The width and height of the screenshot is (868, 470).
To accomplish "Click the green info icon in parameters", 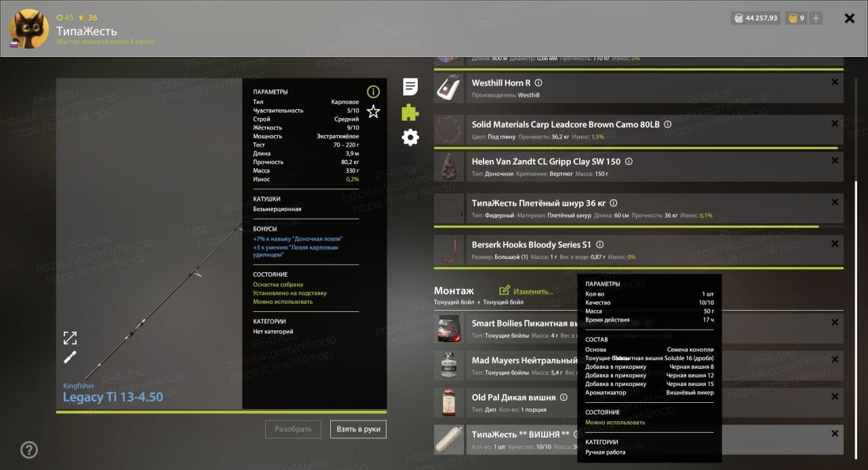I will 373,92.
